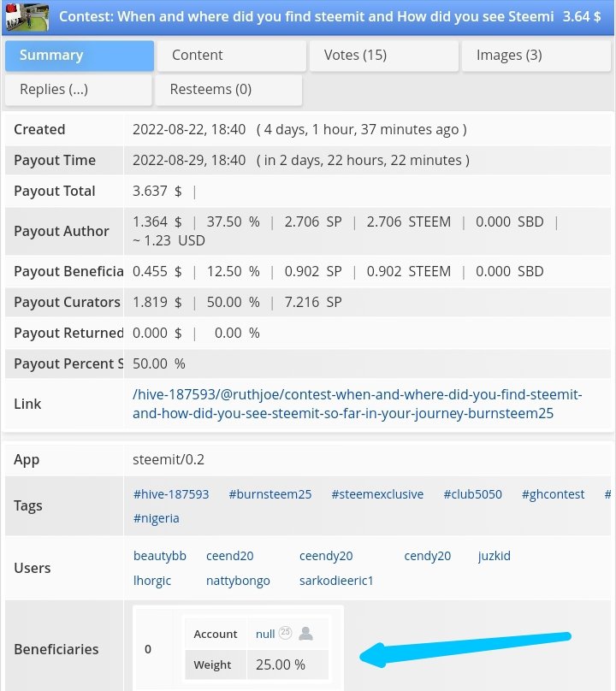Select the curators share 50.00 %

(x=233, y=303)
